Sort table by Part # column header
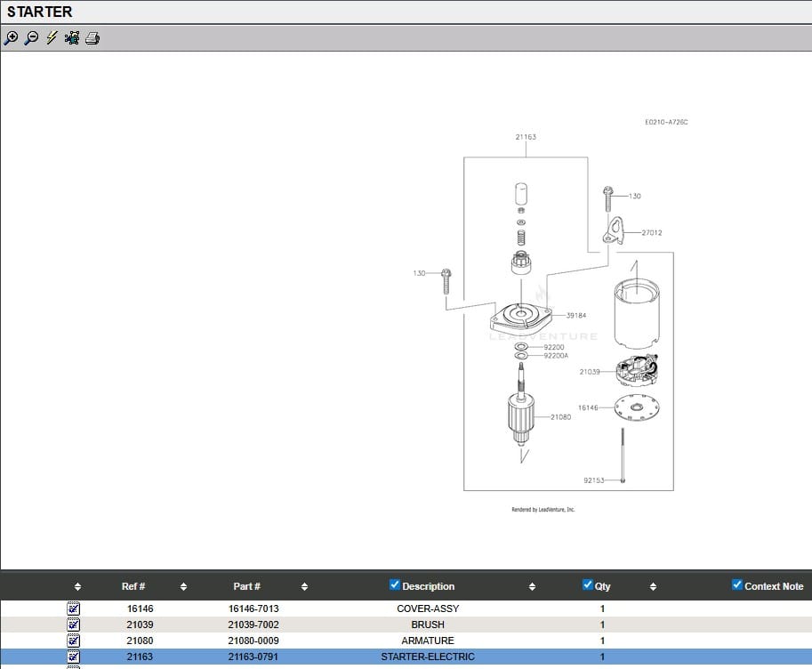Image resolution: width=812 pixels, height=669 pixels. (246, 587)
